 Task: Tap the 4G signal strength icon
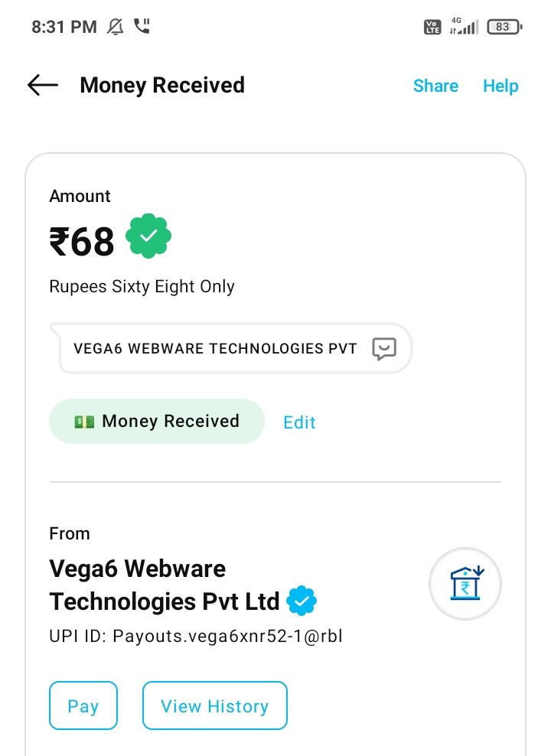pyautogui.click(x=464, y=27)
